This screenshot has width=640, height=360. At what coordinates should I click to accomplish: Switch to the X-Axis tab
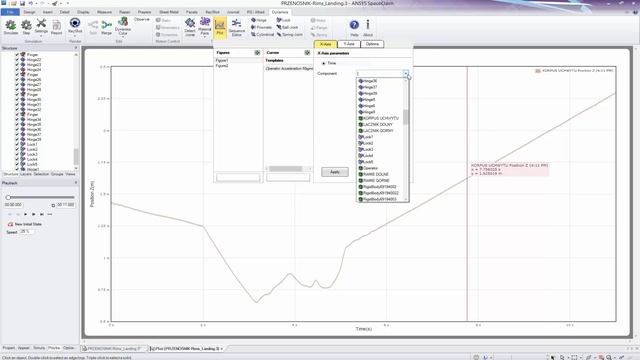click(x=325, y=44)
